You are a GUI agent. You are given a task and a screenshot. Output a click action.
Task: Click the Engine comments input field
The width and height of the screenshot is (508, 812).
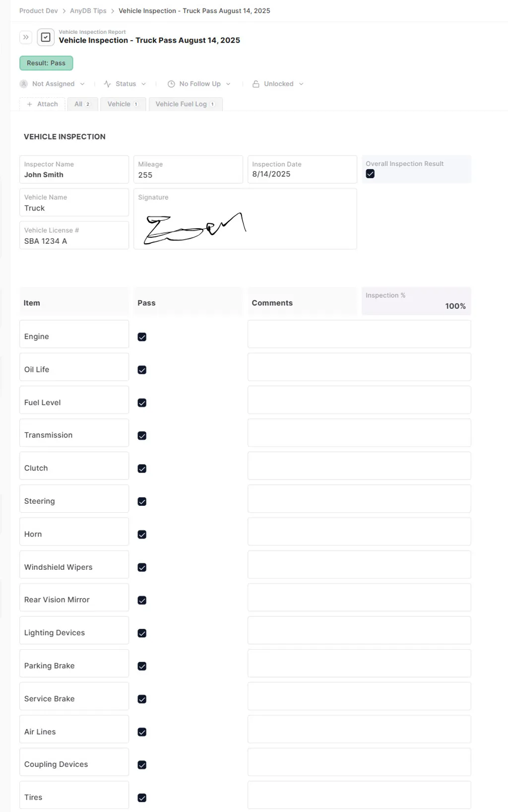[x=359, y=334]
